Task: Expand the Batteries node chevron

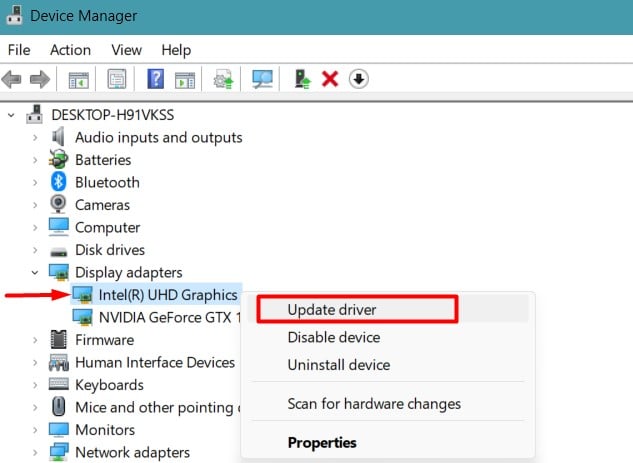Action: 35,160
